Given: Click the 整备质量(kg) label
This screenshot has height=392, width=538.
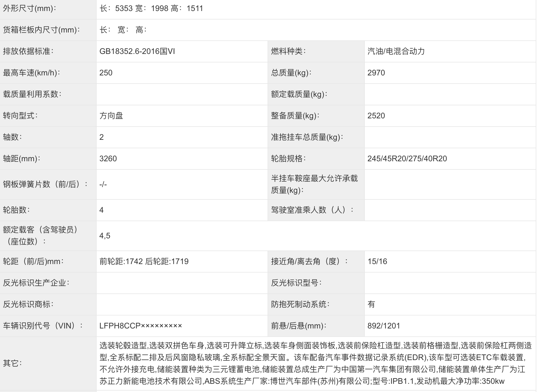Looking at the screenshot, I should [x=295, y=116].
